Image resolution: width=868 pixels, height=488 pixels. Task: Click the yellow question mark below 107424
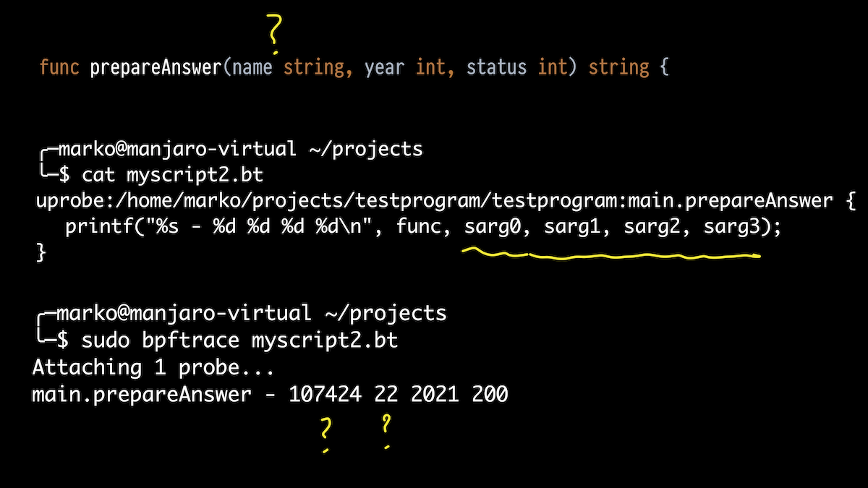point(325,432)
